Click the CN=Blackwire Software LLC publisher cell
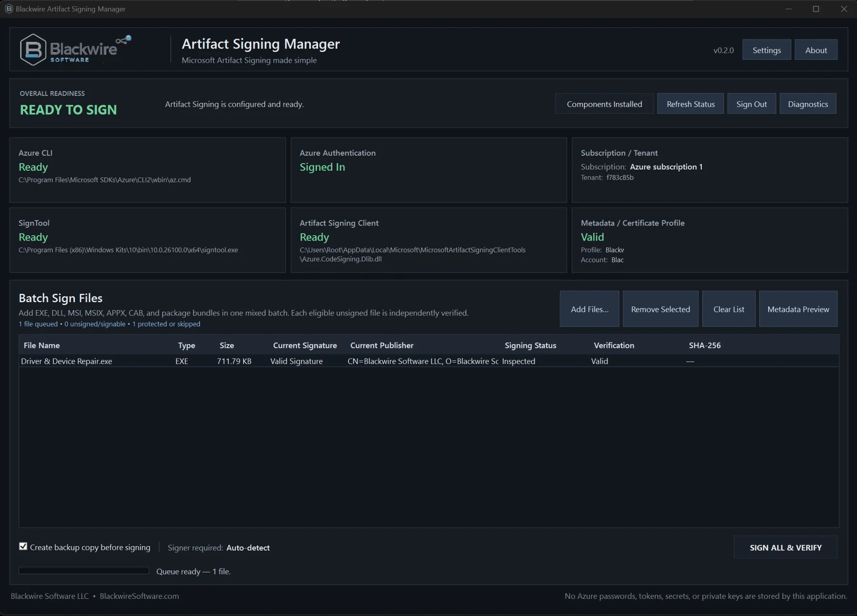The image size is (857, 616). (x=423, y=361)
